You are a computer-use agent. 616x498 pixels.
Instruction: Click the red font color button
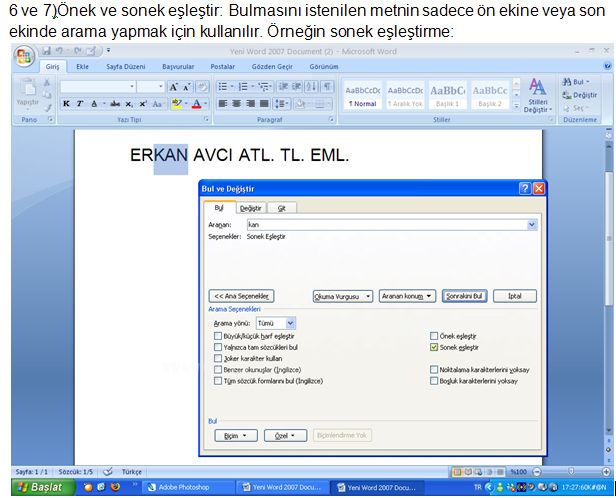click(x=197, y=104)
